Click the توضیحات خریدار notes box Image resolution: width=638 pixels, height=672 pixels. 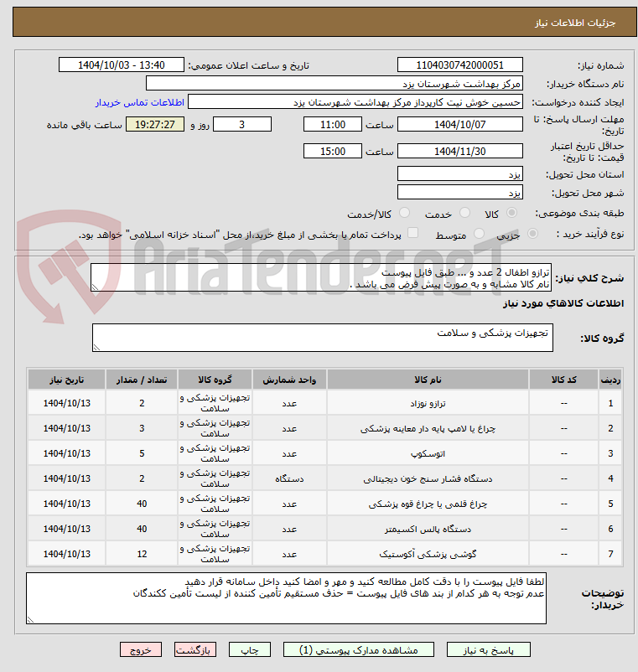(286, 598)
